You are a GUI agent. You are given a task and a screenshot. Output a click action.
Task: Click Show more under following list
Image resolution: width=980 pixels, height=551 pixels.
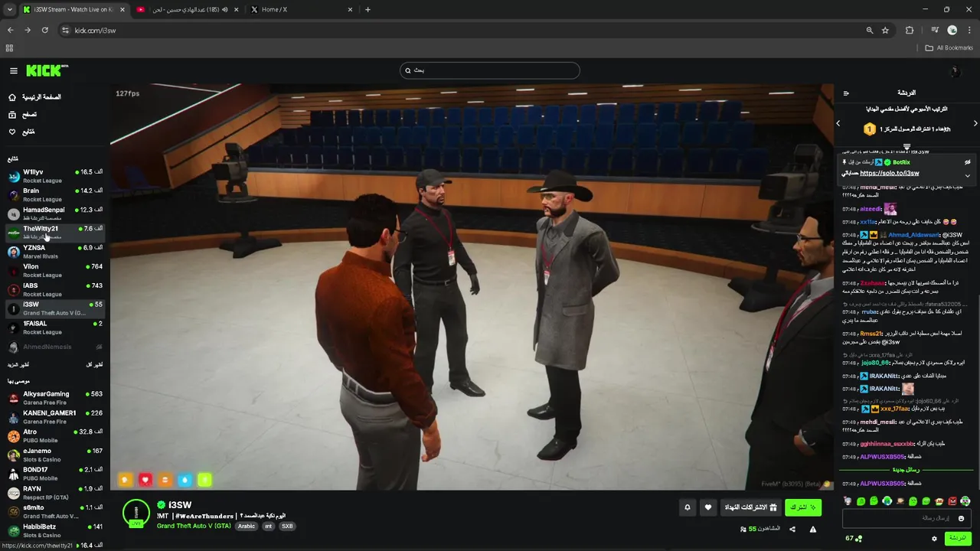[x=18, y=365]
